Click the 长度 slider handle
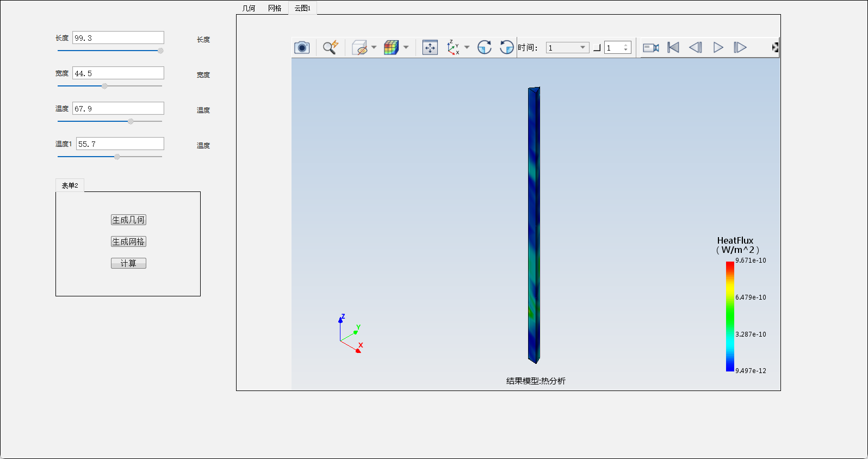 (160, 51)
